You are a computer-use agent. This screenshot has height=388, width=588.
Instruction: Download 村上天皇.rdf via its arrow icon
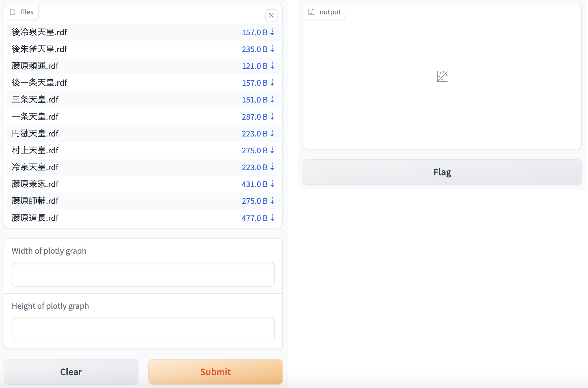(x=272, y=150)
